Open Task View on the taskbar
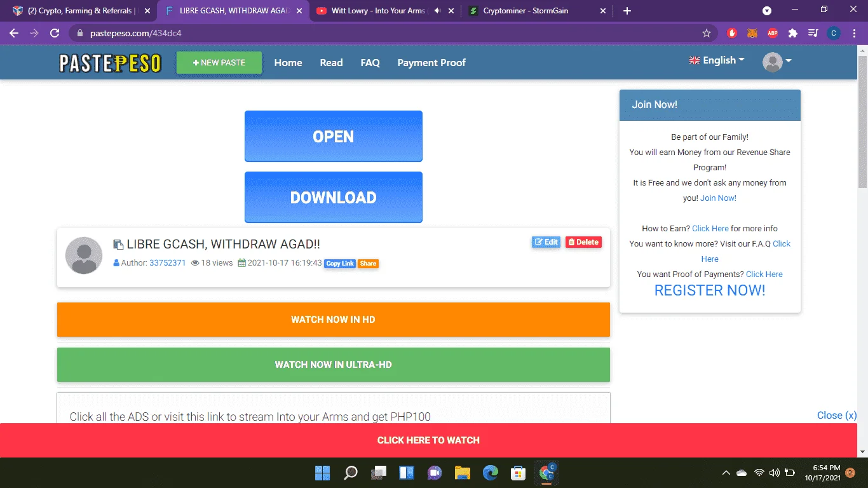The height and width of the screenshot is (488, 868). click(379, 473)
